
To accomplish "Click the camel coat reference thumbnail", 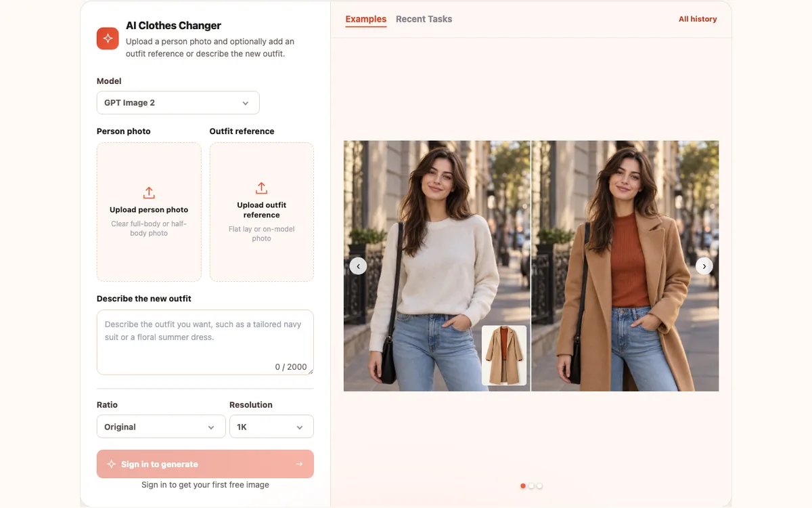I will click(504, 356).
